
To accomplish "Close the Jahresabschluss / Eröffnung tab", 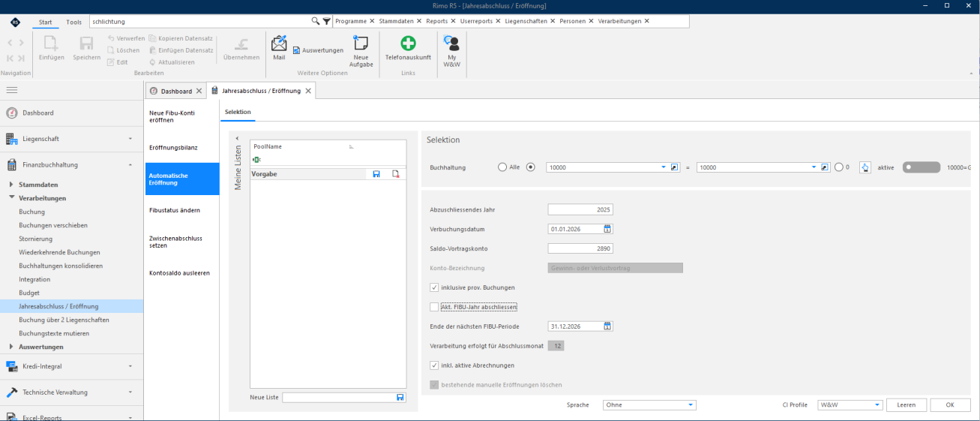I will 308,91.
